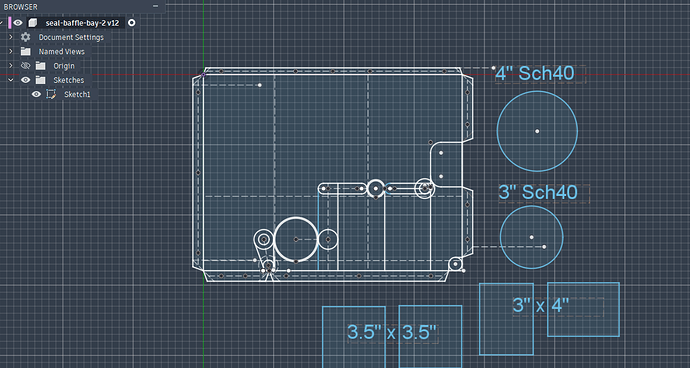Screen dimensions: 690x368
Task: Click the Named Views folder icon
Action: (x=26, y=52)
